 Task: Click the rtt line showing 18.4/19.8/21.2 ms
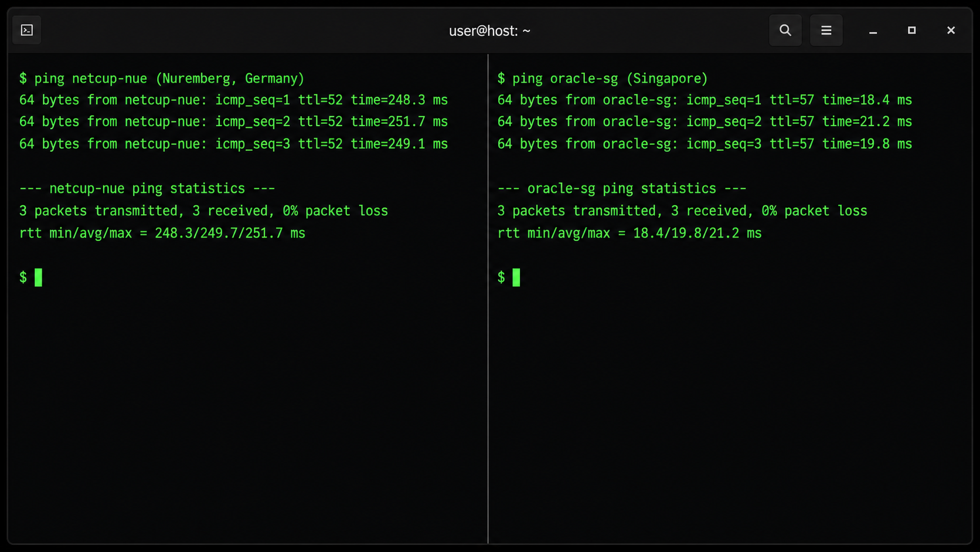point(629,233)
